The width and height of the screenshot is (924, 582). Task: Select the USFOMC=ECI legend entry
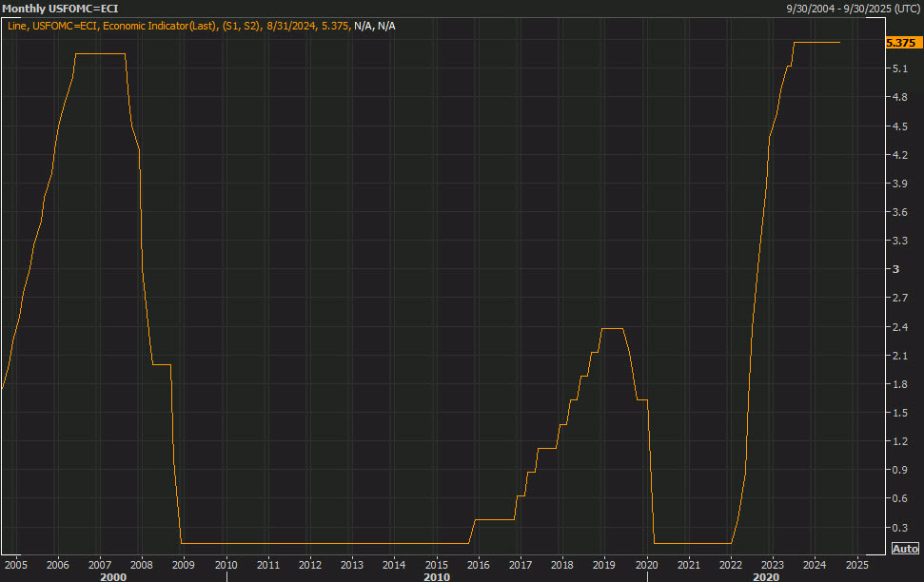(67, 26)
